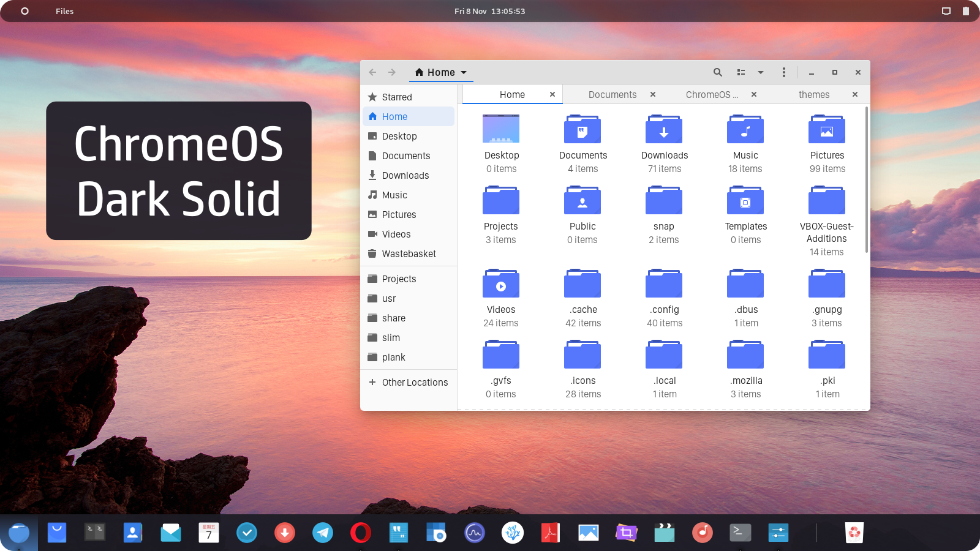Image resolution: width=980 pixels, height=551 pixels.
Task: Switch to the Documents tab
Action: tap(612, 94)
